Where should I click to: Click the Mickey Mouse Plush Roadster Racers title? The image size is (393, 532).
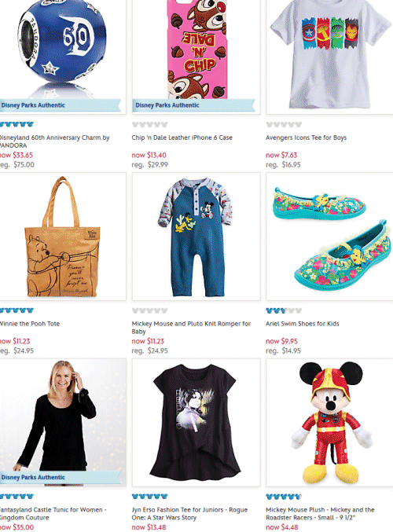pyautogui.click(x=320, y=513)
